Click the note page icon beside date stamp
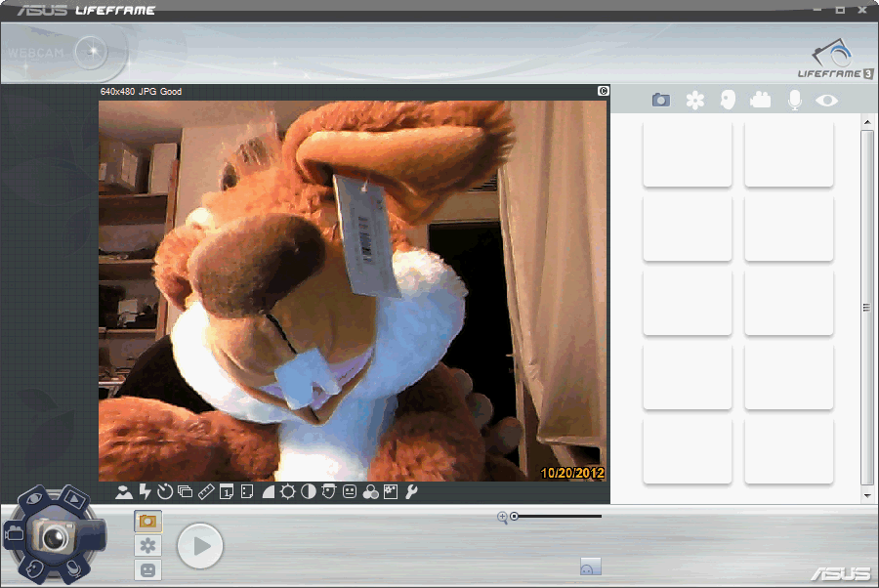This screenshot has height=588, width=879. point(247,492)
